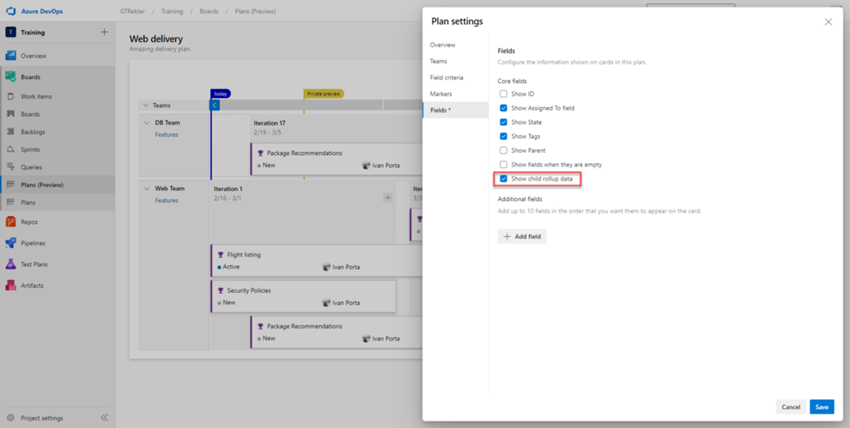Check Show fields when they are empty

pos(503,164)
